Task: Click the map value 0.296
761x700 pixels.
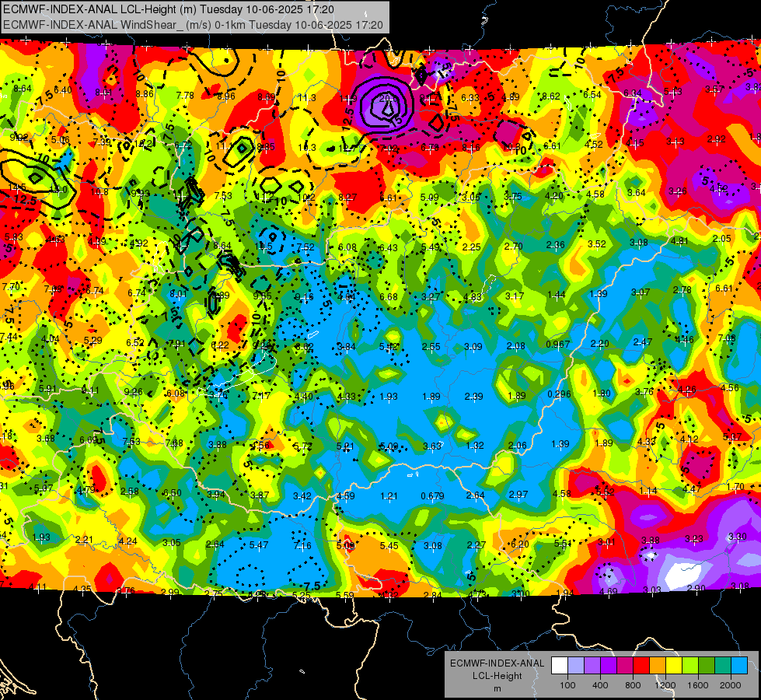Action: tap(559, 394)
